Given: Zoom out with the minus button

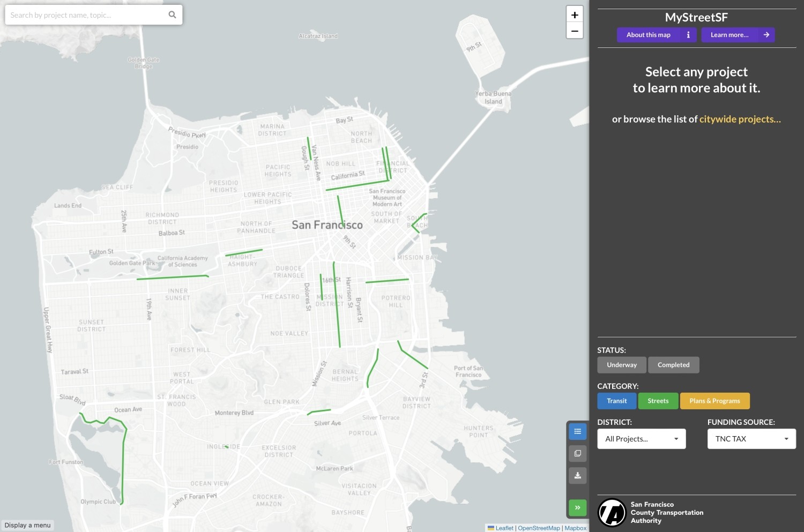Looking at the screenshot, I should click(x=575, y=31).
